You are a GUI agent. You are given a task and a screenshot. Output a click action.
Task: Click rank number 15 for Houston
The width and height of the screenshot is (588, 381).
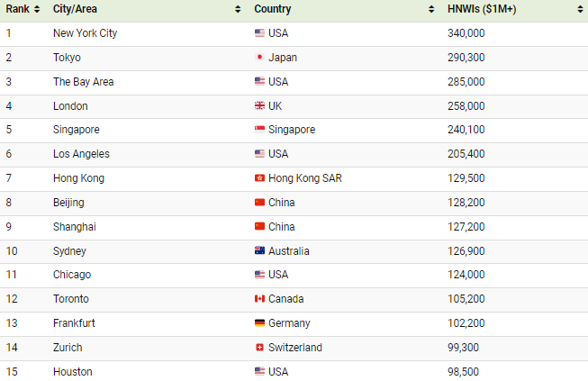[x=11, y=372]
